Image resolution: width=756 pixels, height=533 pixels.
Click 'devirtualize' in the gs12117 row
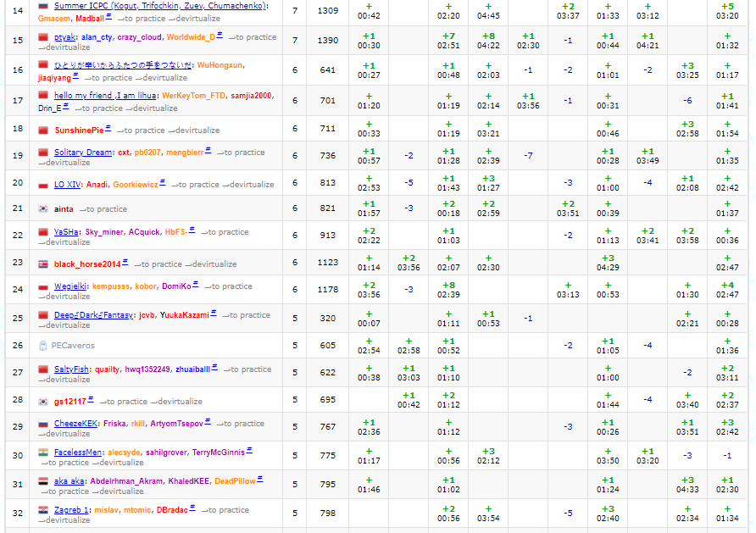pos(176,401)
